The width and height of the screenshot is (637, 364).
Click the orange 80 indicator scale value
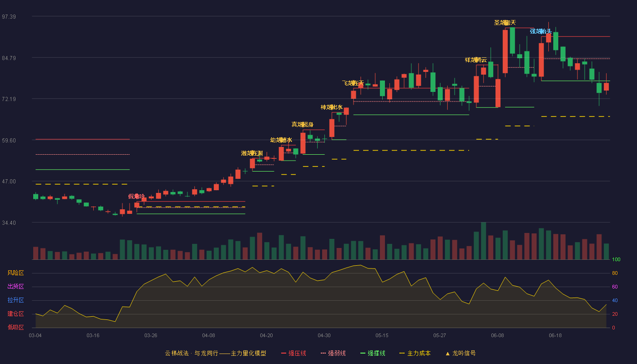point(615,273)
